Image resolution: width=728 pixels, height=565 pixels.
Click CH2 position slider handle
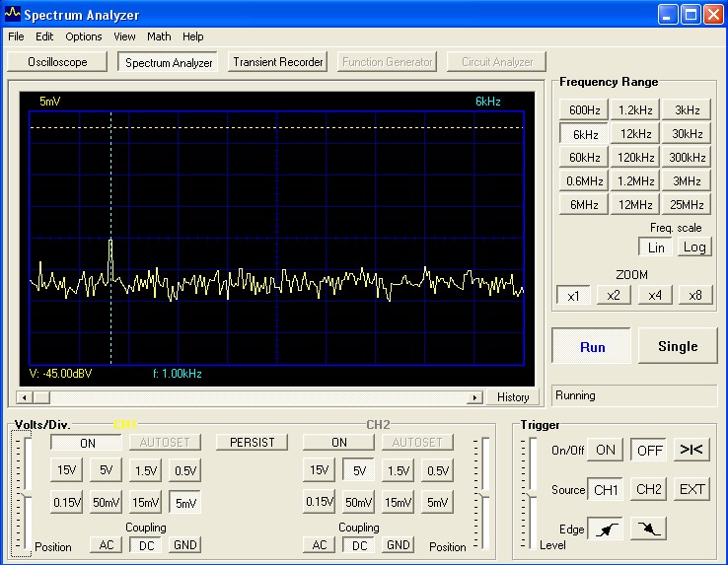pyautogui.click(x=483, y=493)
